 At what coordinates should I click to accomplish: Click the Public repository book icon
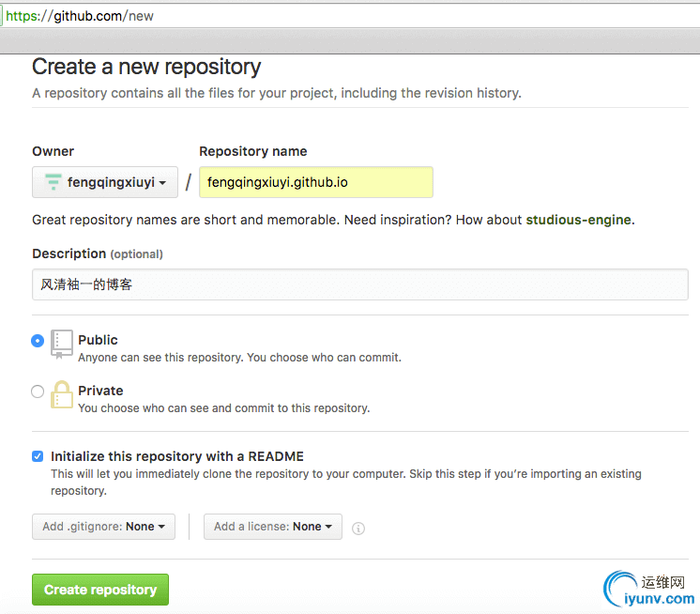[x=62, y=344]
